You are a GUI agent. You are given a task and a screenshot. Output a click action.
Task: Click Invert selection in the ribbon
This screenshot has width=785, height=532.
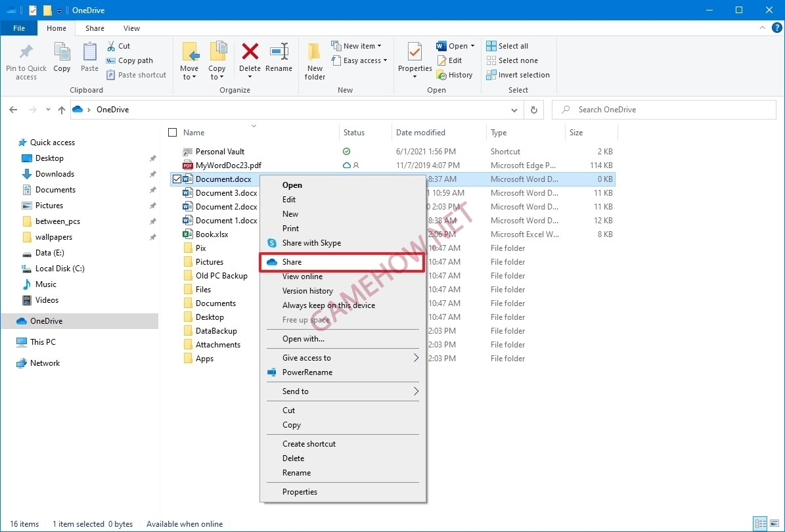518,75
